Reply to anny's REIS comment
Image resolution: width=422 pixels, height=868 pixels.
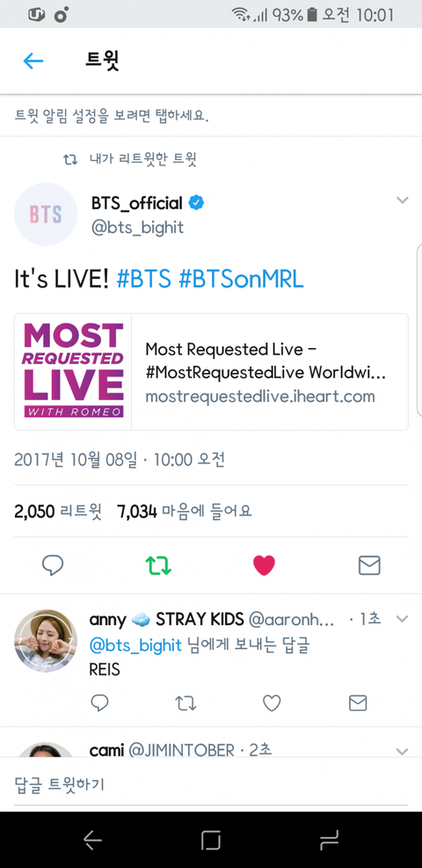tap(99, 703)
